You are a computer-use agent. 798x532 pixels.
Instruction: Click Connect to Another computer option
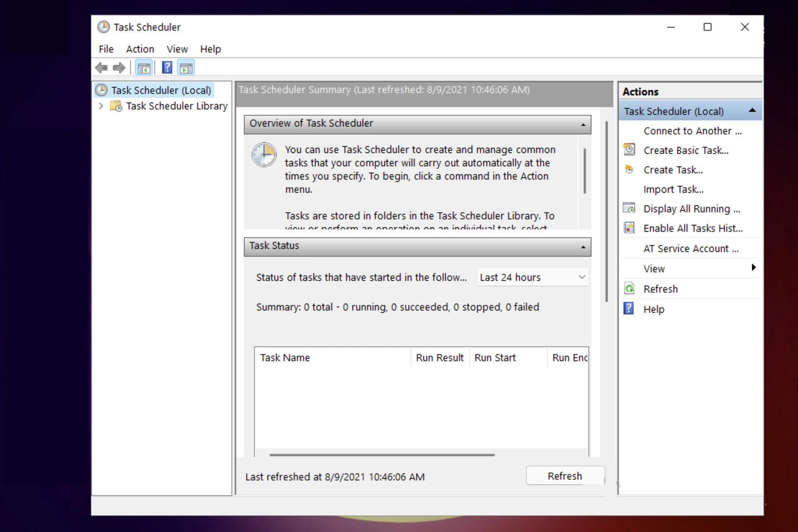[692, 131]
